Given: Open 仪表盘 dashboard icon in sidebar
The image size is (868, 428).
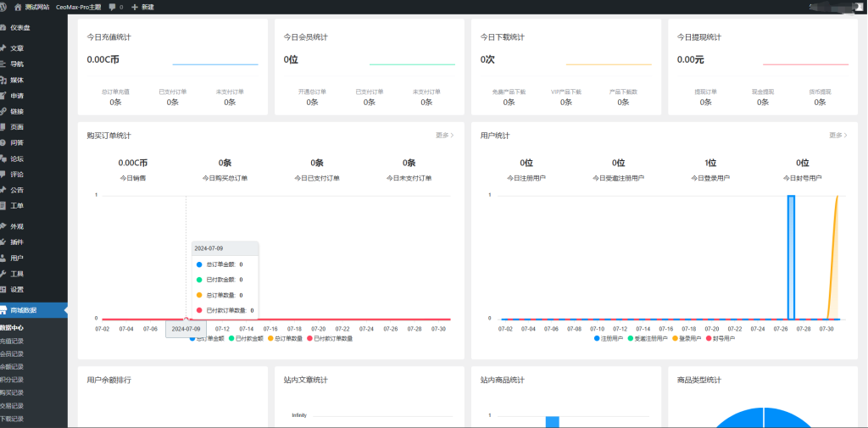Looking at the screenshot, I should pyautogui.click(x=3, y=27).
